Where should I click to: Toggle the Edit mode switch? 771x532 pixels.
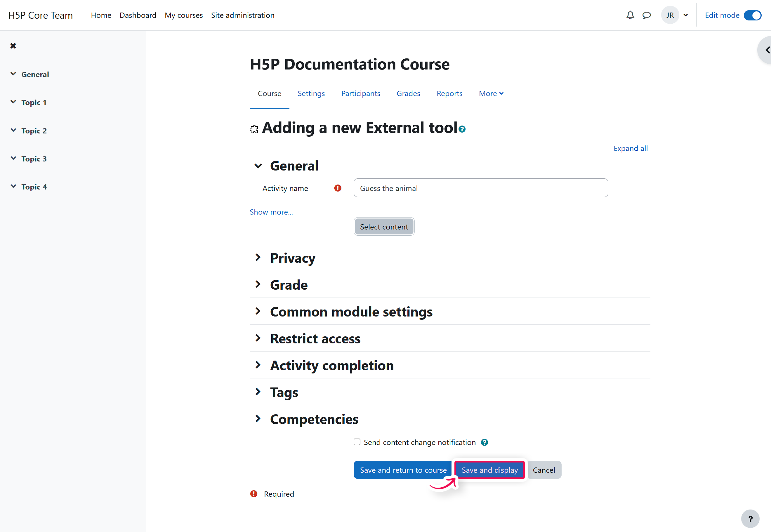(x=752, y=15)
